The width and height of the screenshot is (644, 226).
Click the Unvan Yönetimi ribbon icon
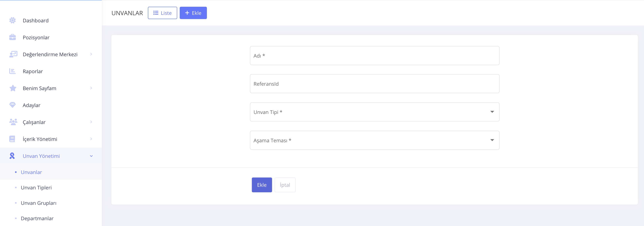pyautogui.click(x=12, y=156)
